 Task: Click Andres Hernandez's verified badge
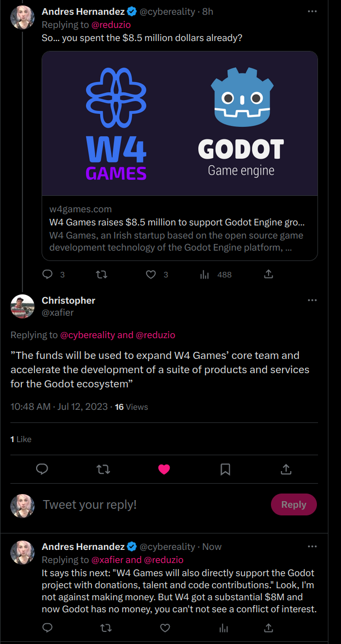coord(131,11)
